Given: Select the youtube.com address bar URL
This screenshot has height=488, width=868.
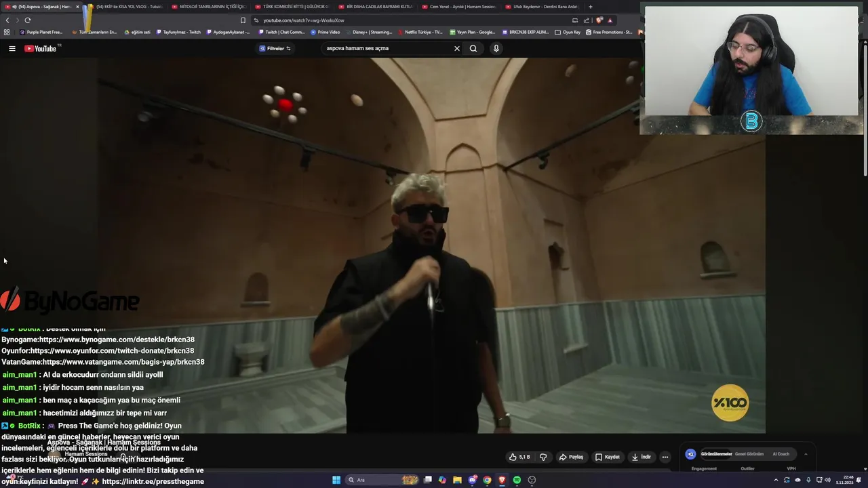Looking at the screenshot, I should click(x=304, y=20).
